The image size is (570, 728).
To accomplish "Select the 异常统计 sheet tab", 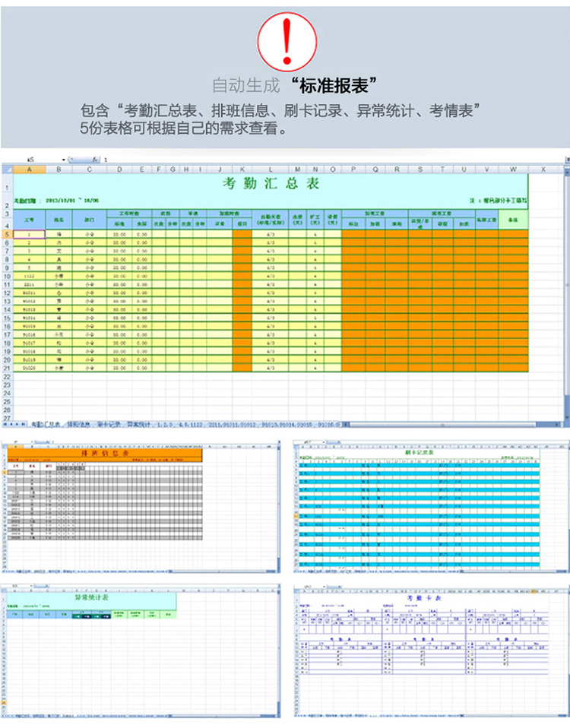I will click(x=138, y=424).
